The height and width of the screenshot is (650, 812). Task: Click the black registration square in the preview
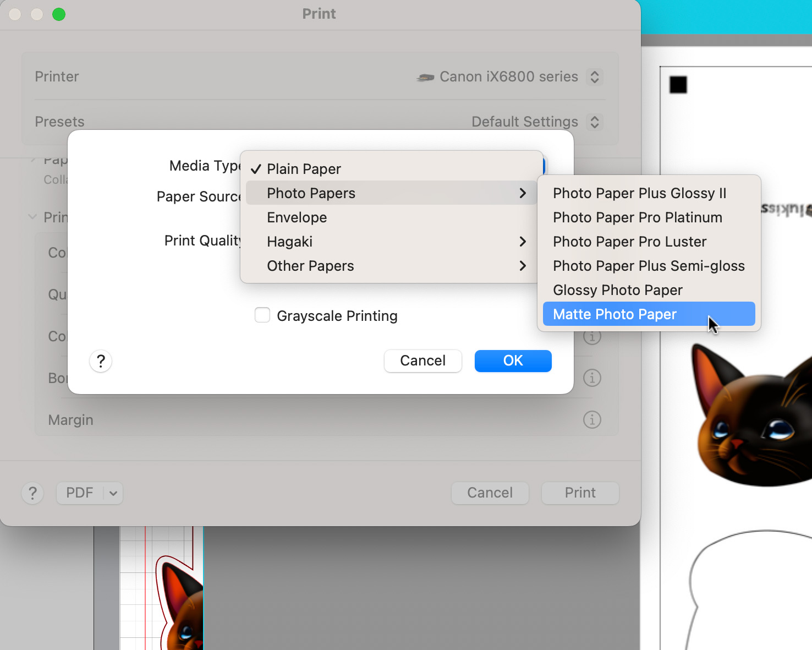[x=678, y=85]
